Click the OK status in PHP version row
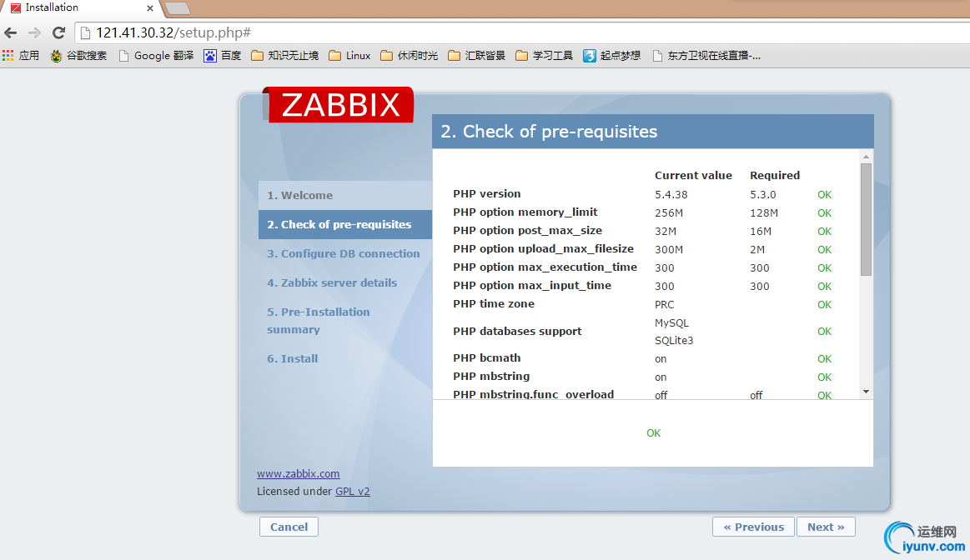 tap(825, 195)
